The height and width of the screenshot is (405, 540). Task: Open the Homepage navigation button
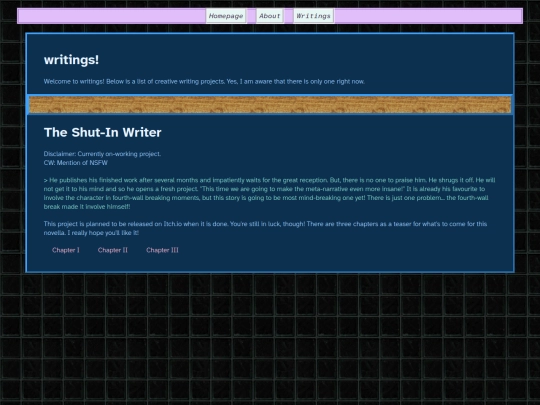tap(226, 16)
